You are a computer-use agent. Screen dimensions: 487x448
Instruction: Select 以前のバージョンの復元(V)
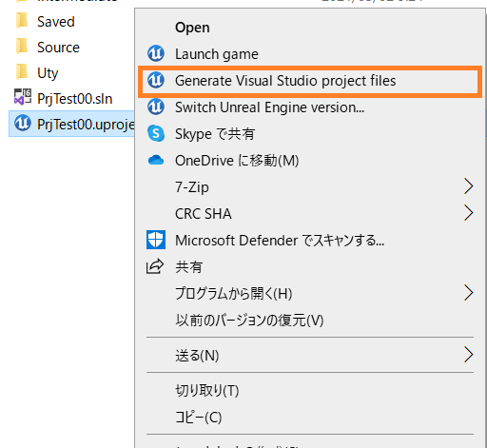point(249,321)
